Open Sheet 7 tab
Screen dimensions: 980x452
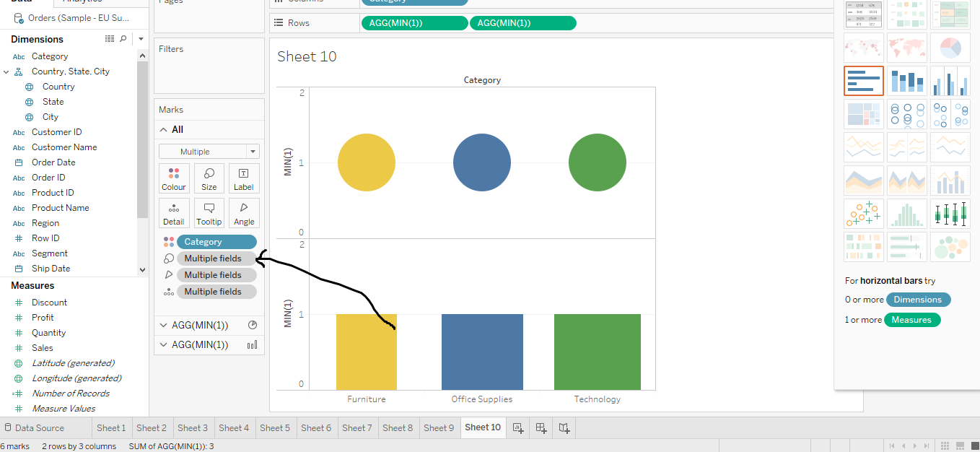[x=357, y=427]
